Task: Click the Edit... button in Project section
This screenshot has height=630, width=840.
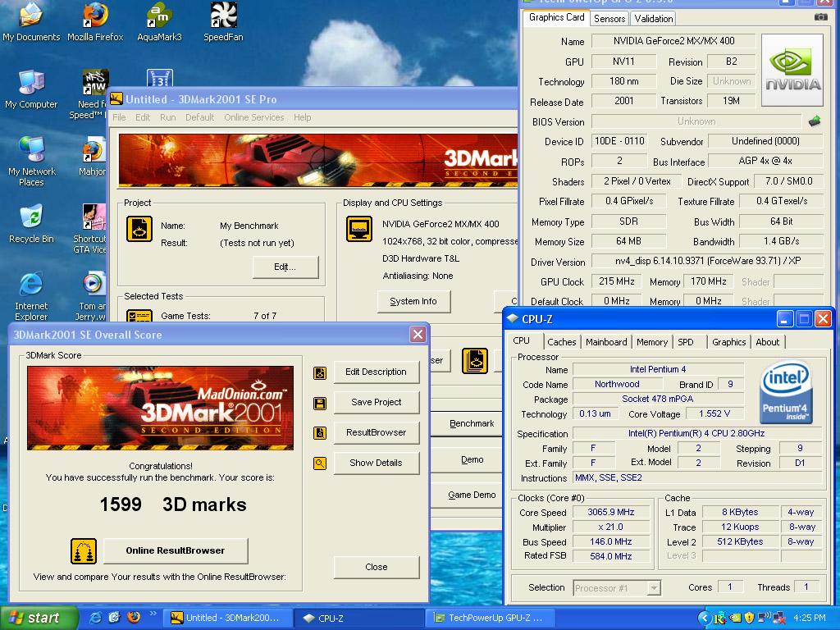Action: point(285,267)
